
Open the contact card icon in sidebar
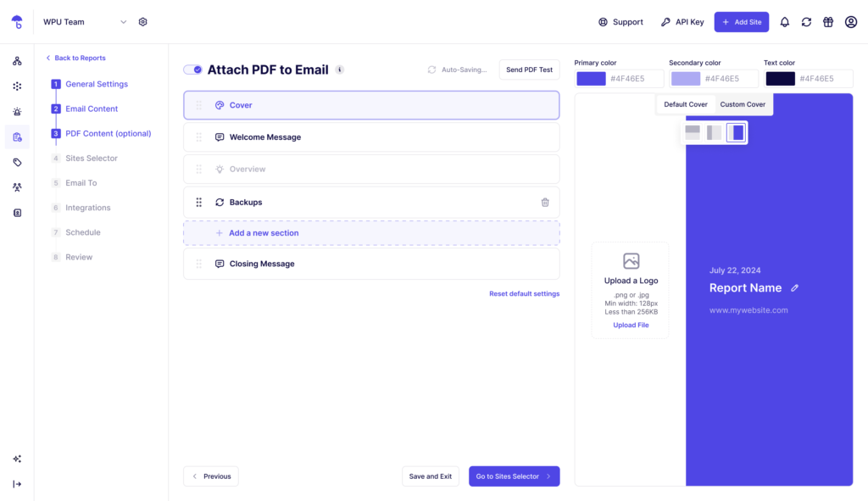pos(17,212)
